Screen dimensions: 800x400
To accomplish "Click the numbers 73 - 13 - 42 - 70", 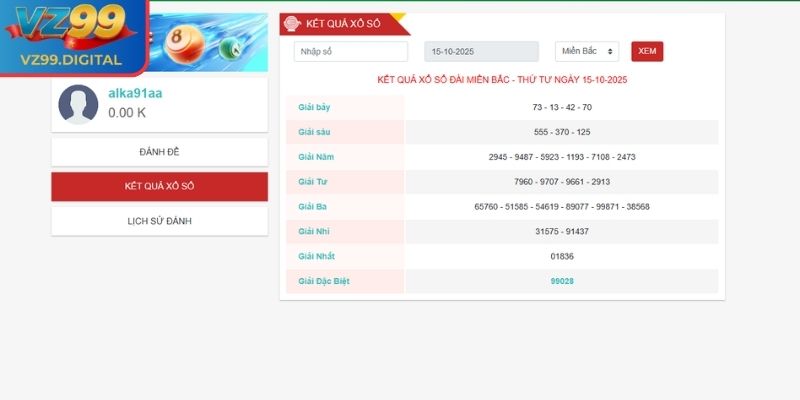I will tap(562, 107).
